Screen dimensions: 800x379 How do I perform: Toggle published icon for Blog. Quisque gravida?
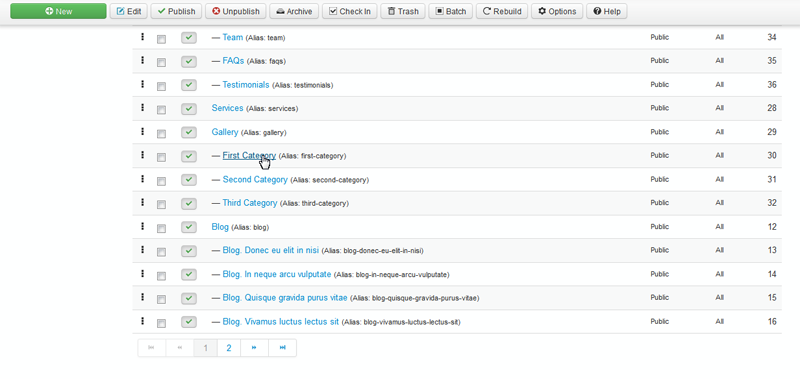click(189, 298)
